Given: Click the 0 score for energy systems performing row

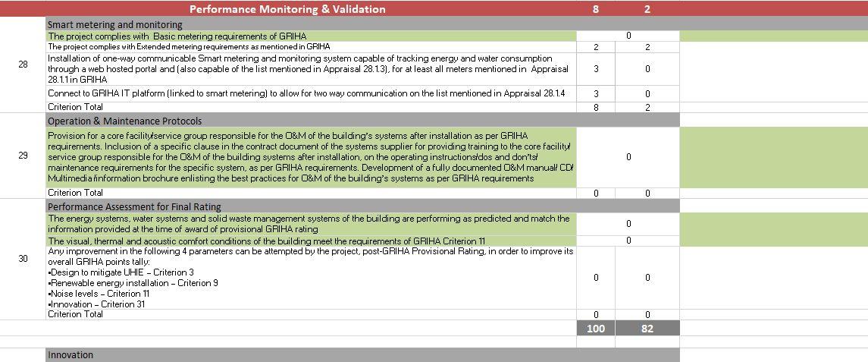Looking at the screenshot, I should (628, 224).
